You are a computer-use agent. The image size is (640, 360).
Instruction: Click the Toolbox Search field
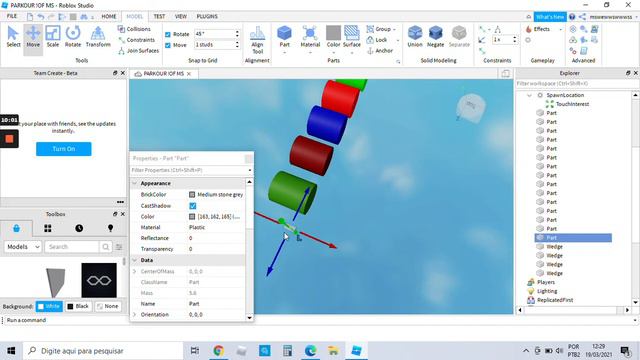[x=72, y=247]
